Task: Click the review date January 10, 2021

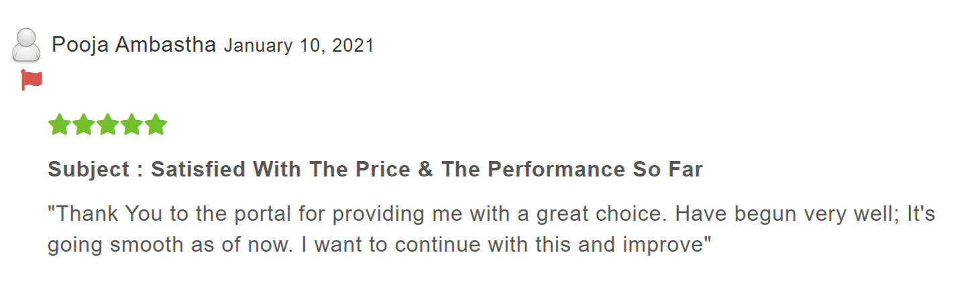Action: coord(298,46)
